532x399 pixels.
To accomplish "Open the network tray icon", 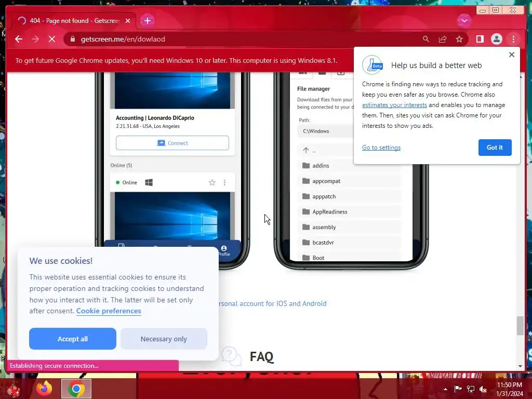I will click(x=471, y=389).
